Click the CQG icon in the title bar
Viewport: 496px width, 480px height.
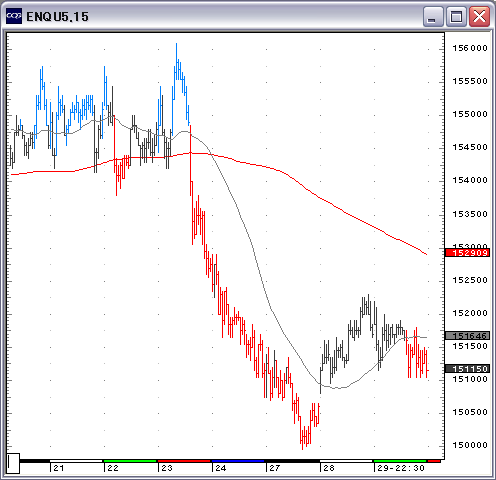pos(14,16)
